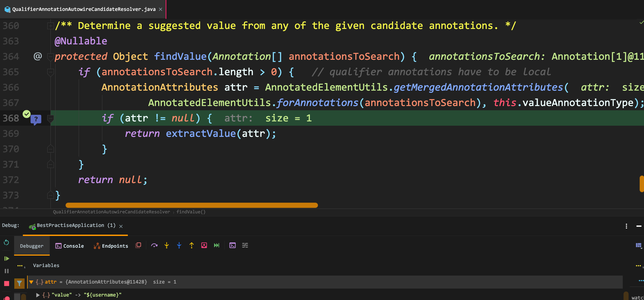Click the fold end marker at line 371
Image resolution: width=644 pixels, height=300 pixels.
(x=50, y=164)
